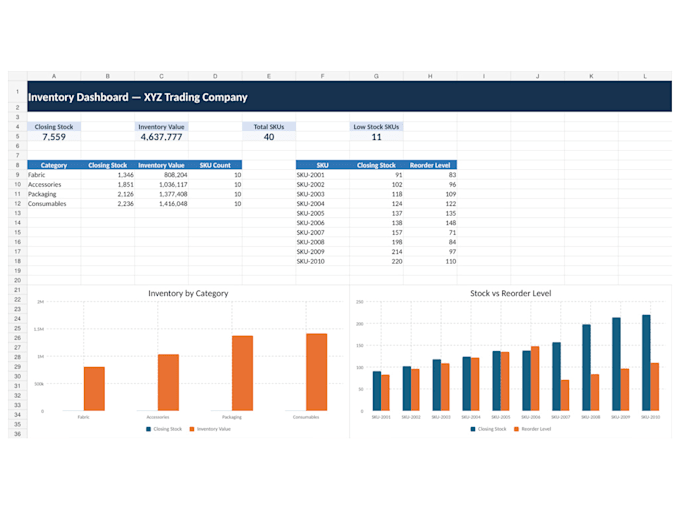
Task: Click Reorder Level legend swatch
Action: 516,429
